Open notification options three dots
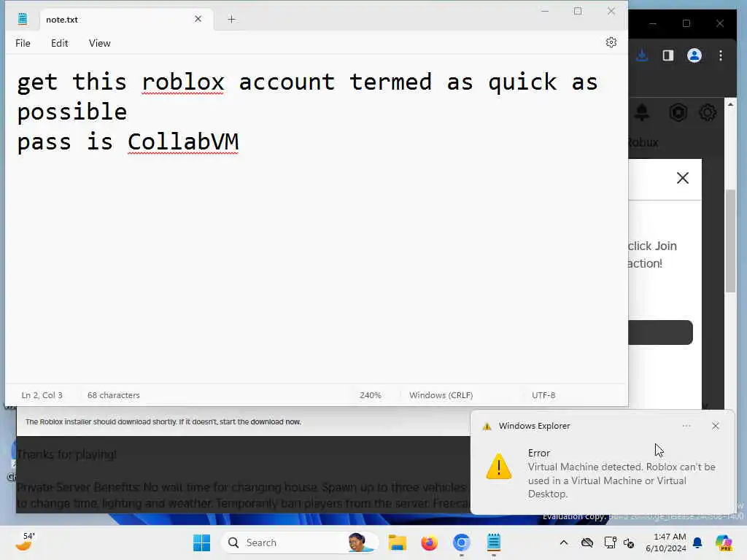This screenshot has width=747, height=560. click(686, 426)
